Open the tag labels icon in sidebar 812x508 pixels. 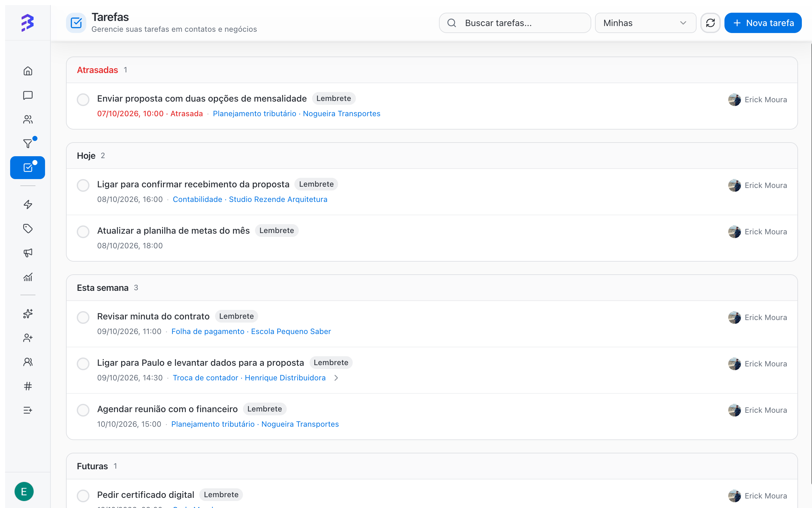28,229
